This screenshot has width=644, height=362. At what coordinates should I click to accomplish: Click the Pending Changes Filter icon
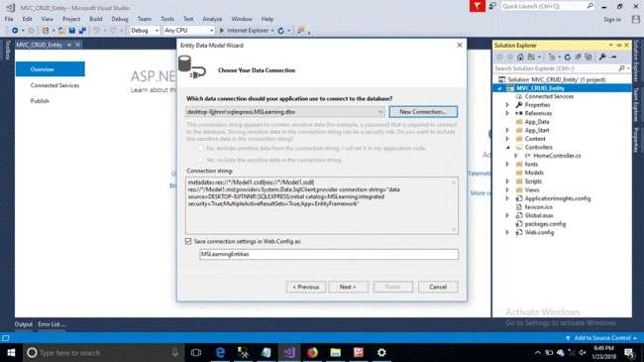(x=552, y=58)
